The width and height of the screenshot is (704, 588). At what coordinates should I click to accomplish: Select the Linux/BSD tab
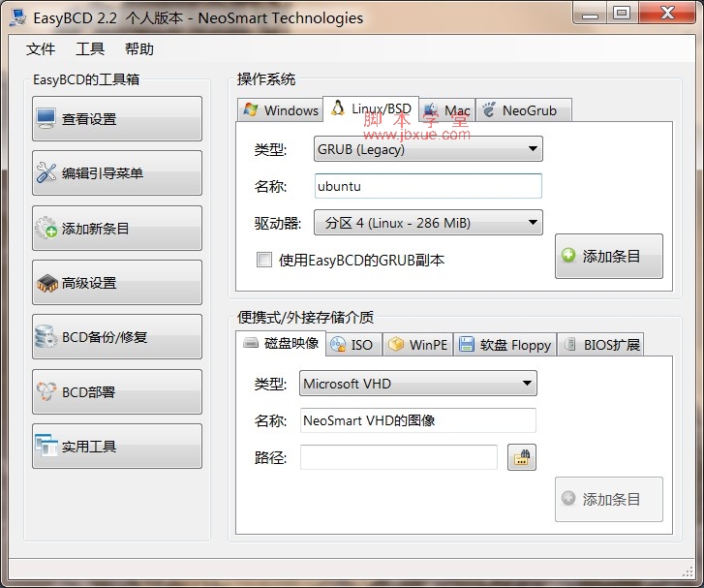coord(371,108)
